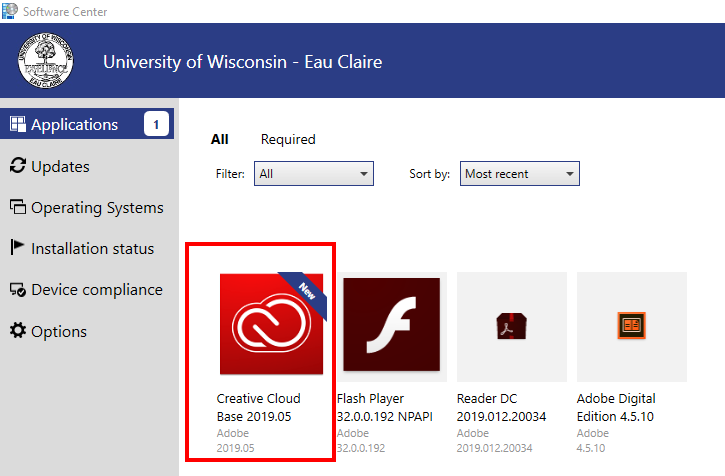
Task: Select the All tab
Action: click(x=220, y=140)
